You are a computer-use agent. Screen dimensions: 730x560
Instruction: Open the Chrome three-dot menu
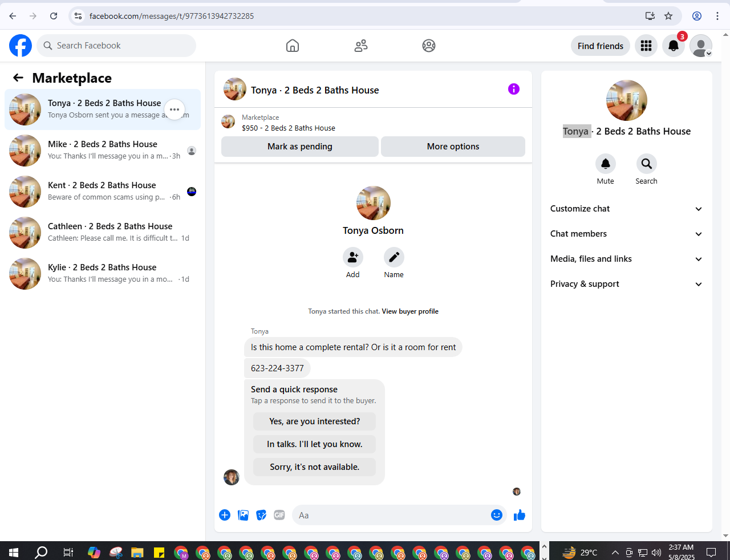[x=717, y=16]
